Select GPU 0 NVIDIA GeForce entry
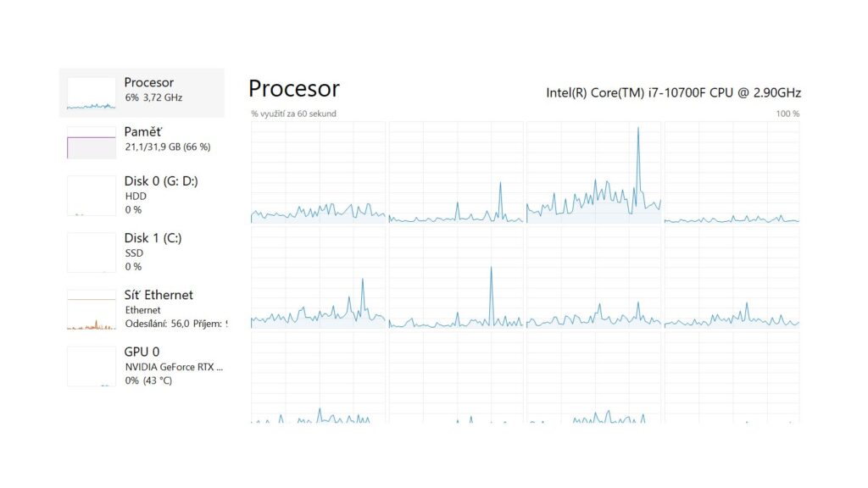868x488 pixels. (142, 366)
